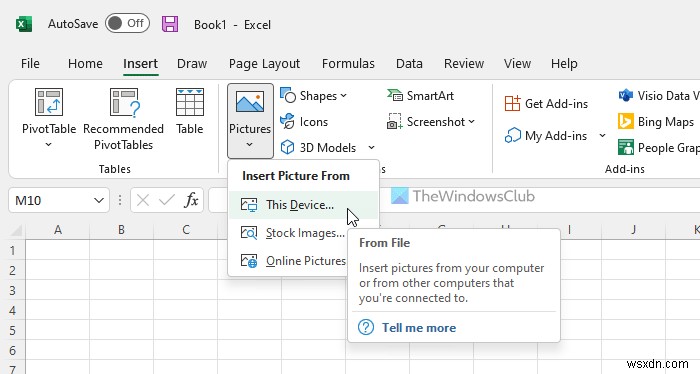Expand the PivotTable dropdown arrow
The image size is (700, 374).
[49, 145]
